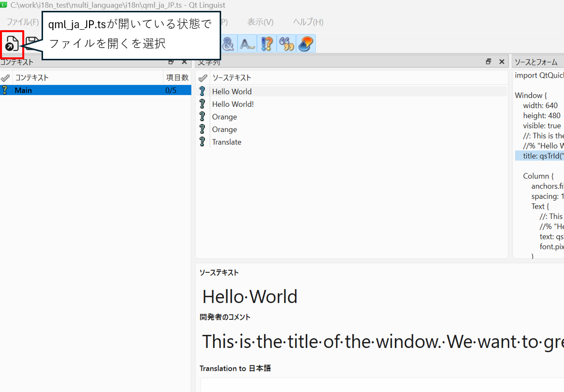Click the status icon beside Hello World!
The image size is (564, 392).
(x=202, y=104)
